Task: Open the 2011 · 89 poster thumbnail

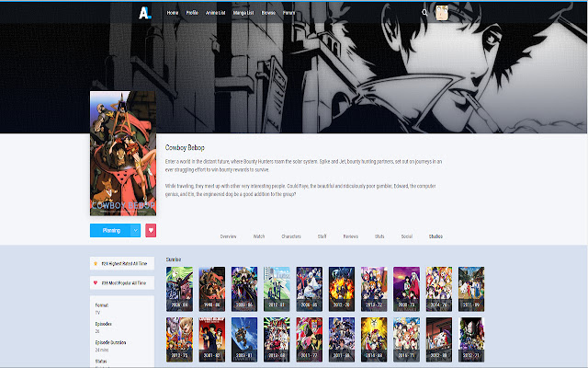Action: (471, 289)
